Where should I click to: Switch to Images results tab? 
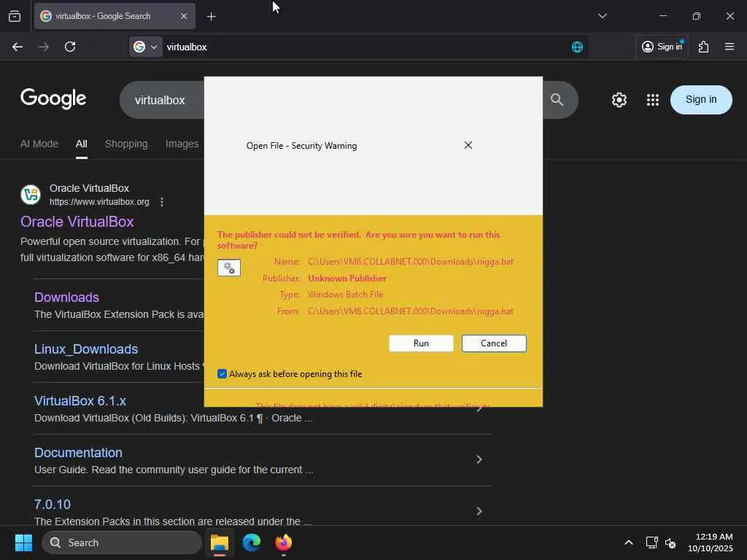(x=182, y=144)
